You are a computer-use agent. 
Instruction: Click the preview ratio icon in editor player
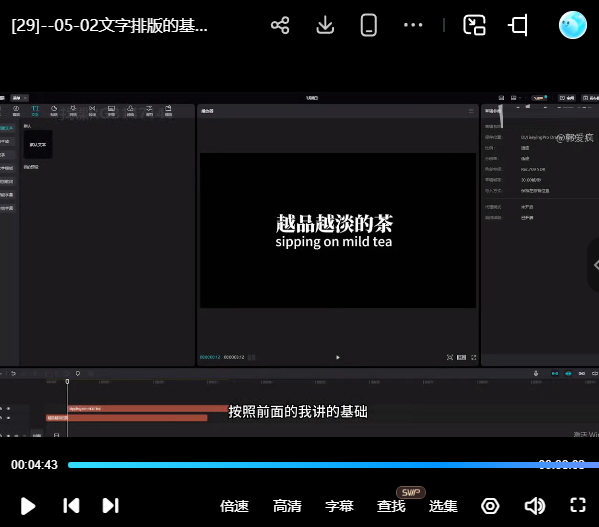461,357
